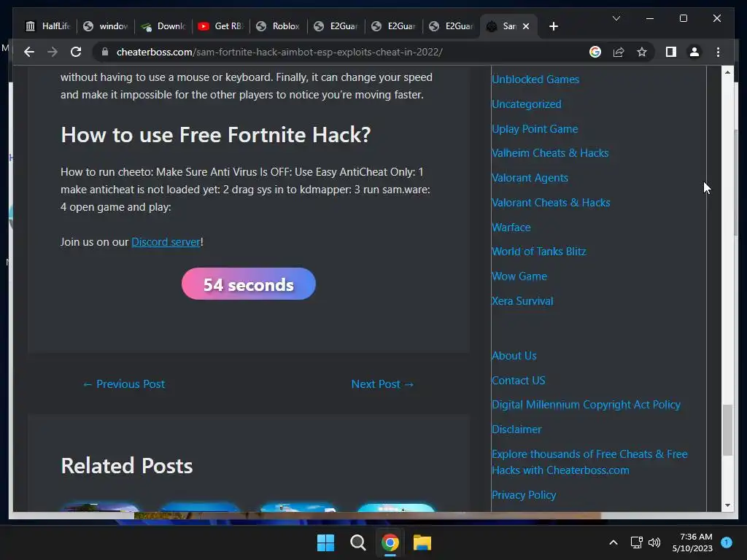Open Valheim Cheats & Hacks category
Image resolution: width=747 pixels, height=560 pixels.
point(550,153)
